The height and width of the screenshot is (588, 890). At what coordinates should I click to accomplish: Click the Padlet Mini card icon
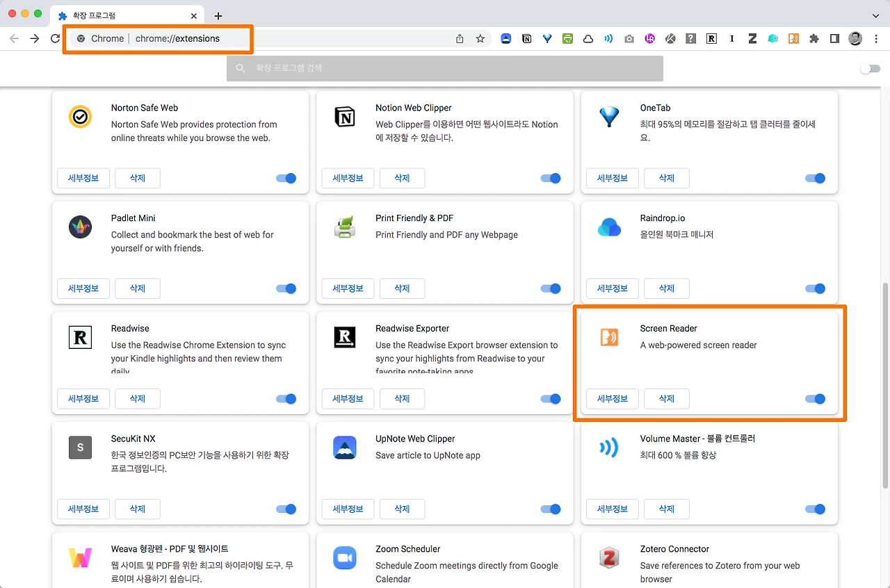(81, 227)
